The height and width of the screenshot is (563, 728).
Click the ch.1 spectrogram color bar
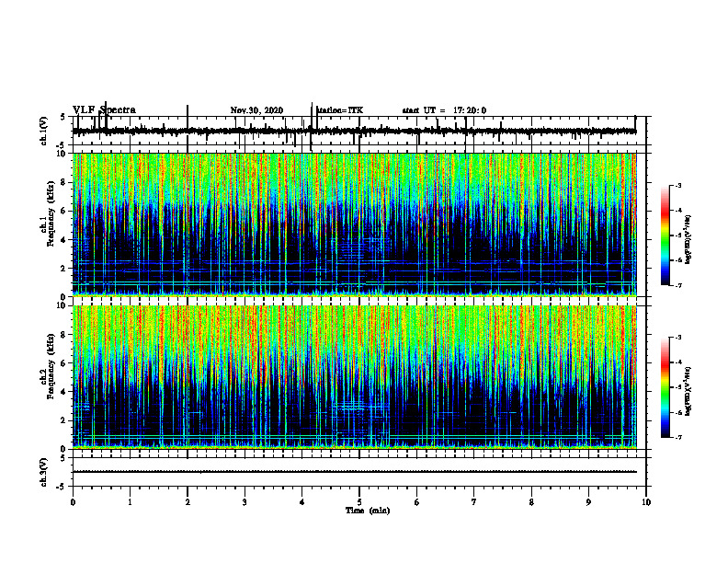(665, 236)
